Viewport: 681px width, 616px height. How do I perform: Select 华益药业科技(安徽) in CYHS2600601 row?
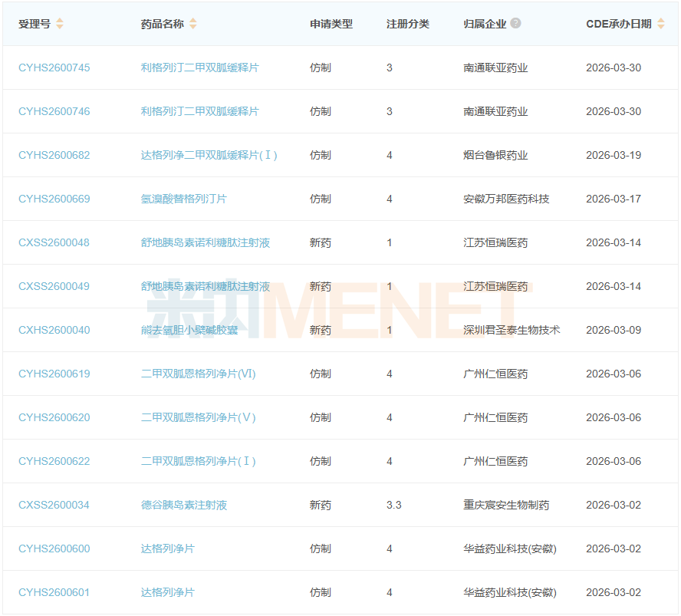coord(510,592)
